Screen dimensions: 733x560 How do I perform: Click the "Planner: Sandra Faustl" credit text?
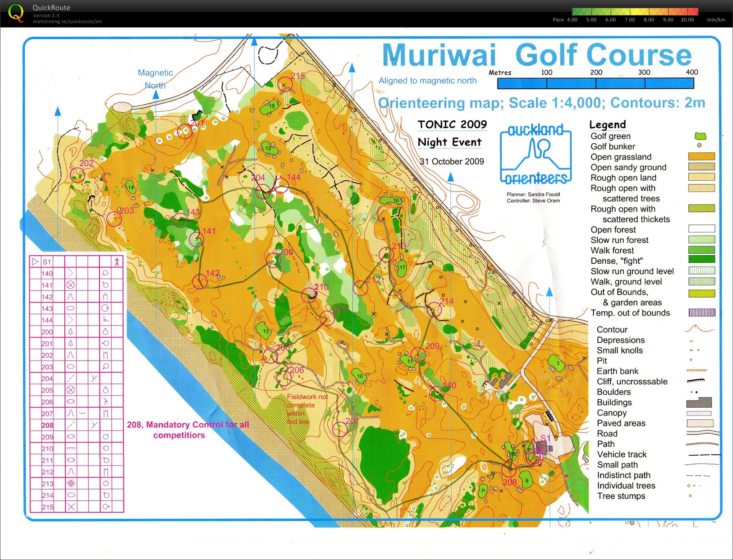pyautogui.click(x=533, y=194)
